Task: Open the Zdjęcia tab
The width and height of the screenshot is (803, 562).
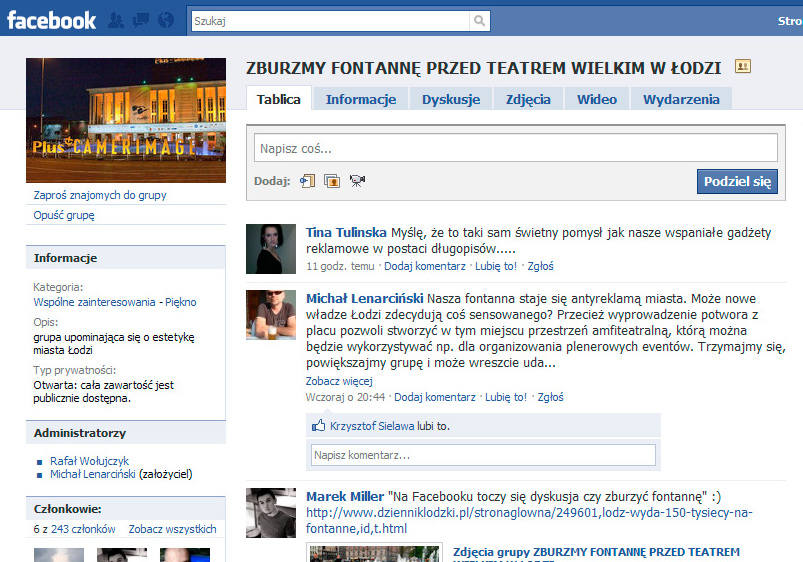Action: click(528, 99)
